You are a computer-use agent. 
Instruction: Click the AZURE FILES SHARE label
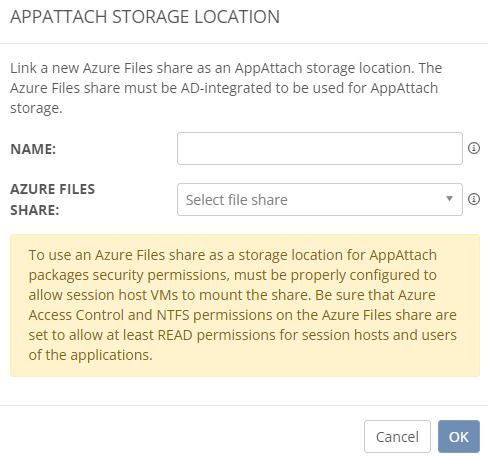(x=53, y=199)
